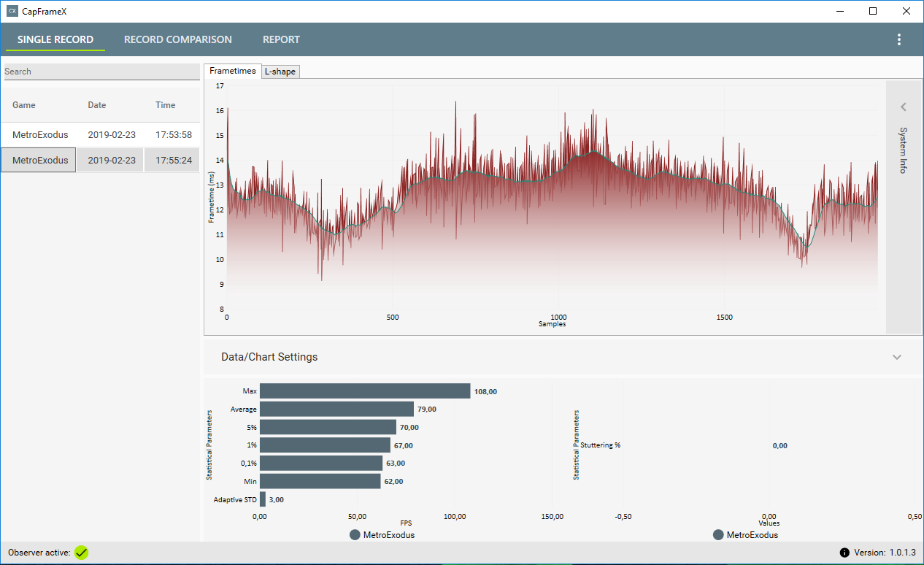Click the Version: 1.0.1.3 text

point(885,553)
